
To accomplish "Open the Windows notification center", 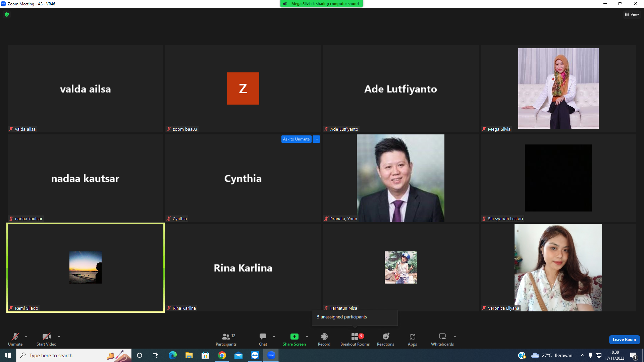I will click(634, 355).
